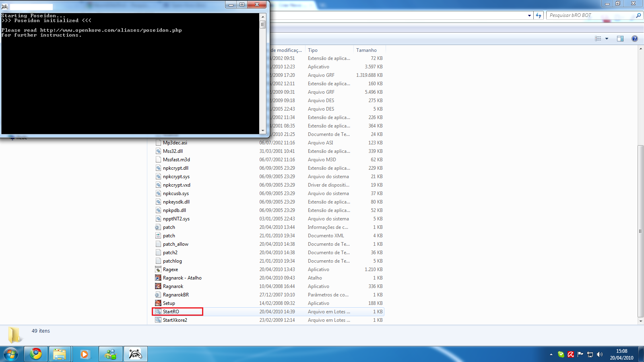Launch Google Chrome from the taskbar
Image resolution: width=644 pixels, height=362 pixels.
36,354
